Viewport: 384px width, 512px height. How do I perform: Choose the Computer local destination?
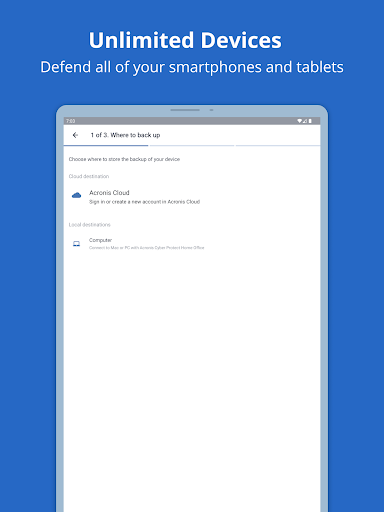tap(192, 244)
